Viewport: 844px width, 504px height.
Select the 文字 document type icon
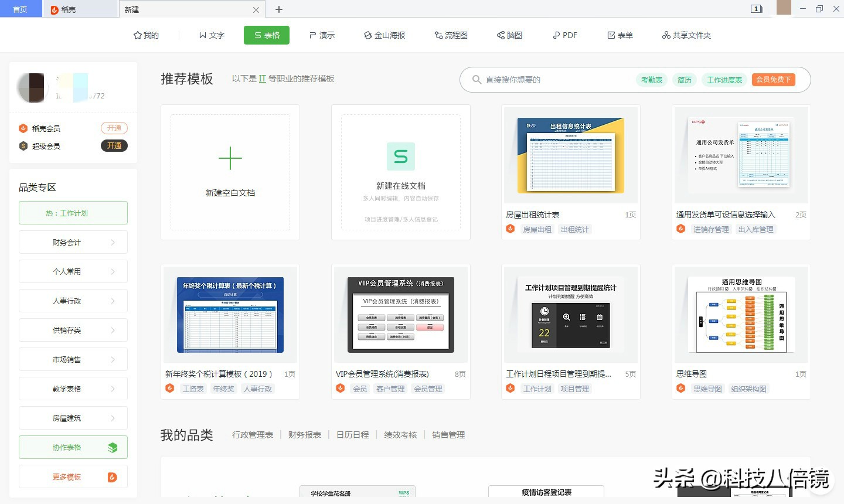[x=212, y=35]
